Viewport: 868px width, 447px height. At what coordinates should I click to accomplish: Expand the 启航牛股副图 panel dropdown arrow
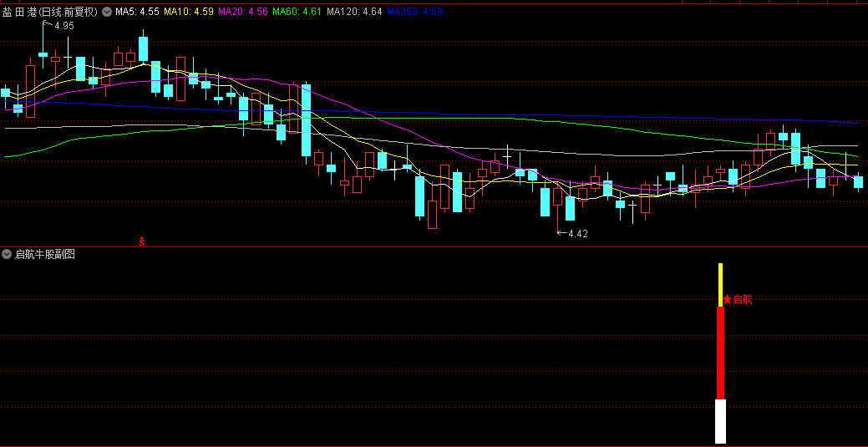point(7,254)
